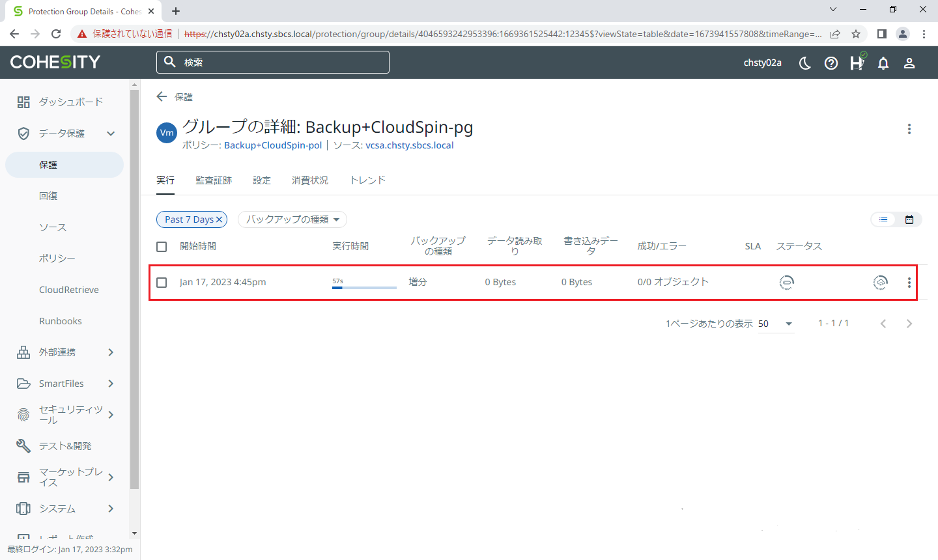Remove the Past 7 Days filter

click(220, 219)
